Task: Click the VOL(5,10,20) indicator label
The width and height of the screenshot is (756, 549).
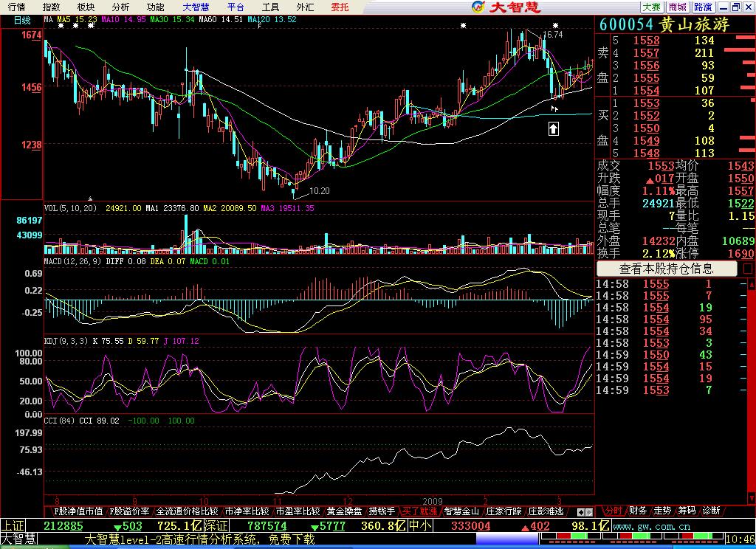Action: coord(70,208)
